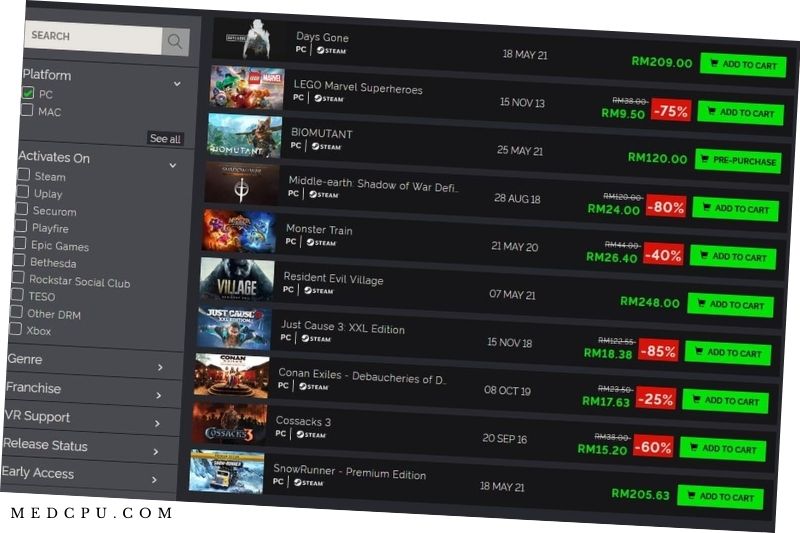Add SnowRunner Premium Edition to cart

(720, 497)
